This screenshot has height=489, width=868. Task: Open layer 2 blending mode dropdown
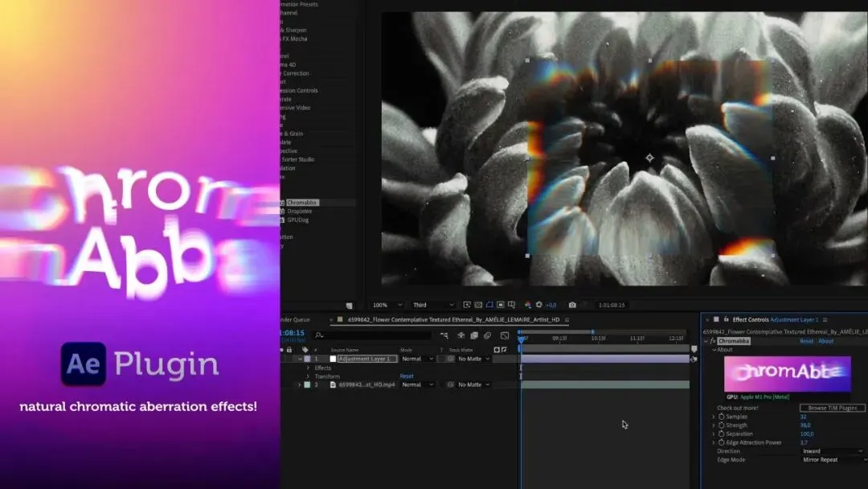(417, 384)
